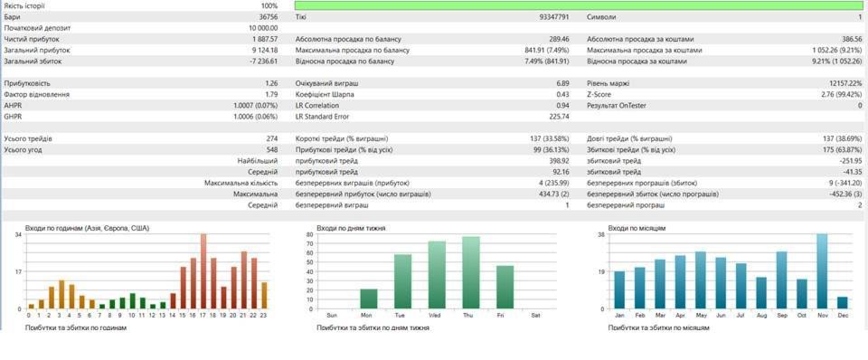
Task: Click gross loss value -7 236.61
Action: [264, 62]
